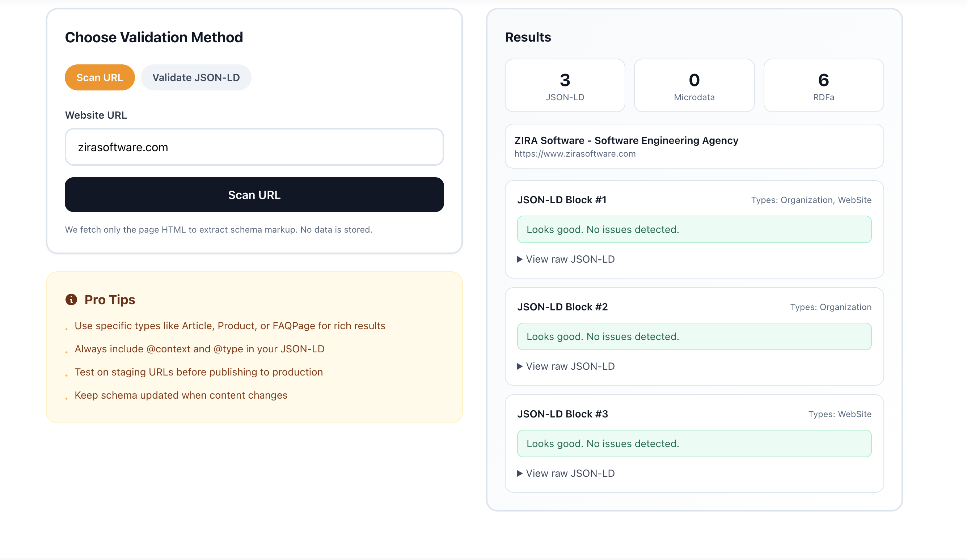
Task: Click the JSON-LD count card
Action: [x=565, y=85]
